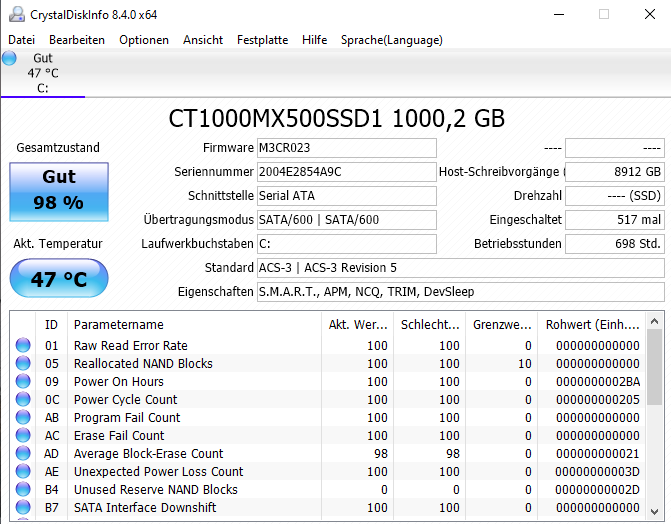
Task: Click the SMART list scrollbar thumb
Action: pyautogui.click(x=654, y=367)
